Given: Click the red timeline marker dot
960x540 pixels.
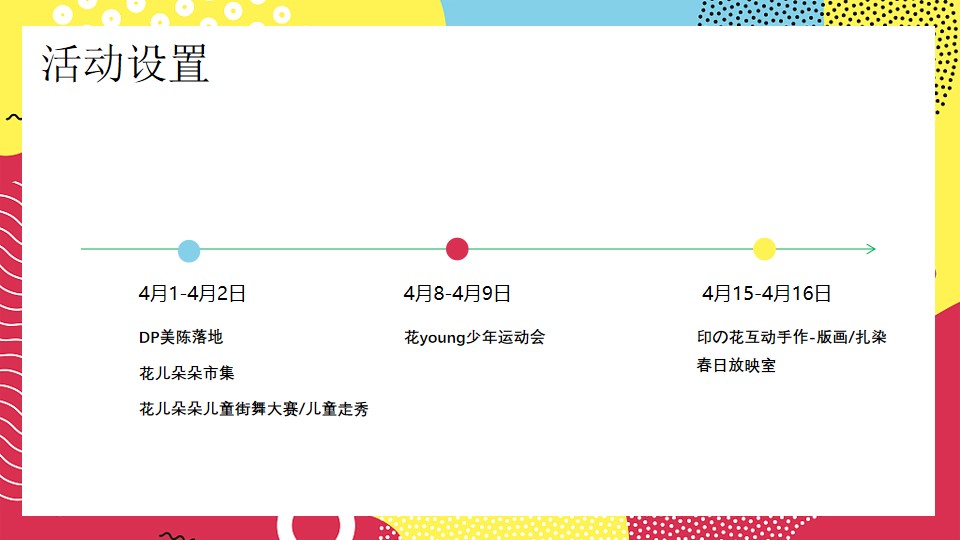Looking at the screenshot, I should click(x=457, y=249).
